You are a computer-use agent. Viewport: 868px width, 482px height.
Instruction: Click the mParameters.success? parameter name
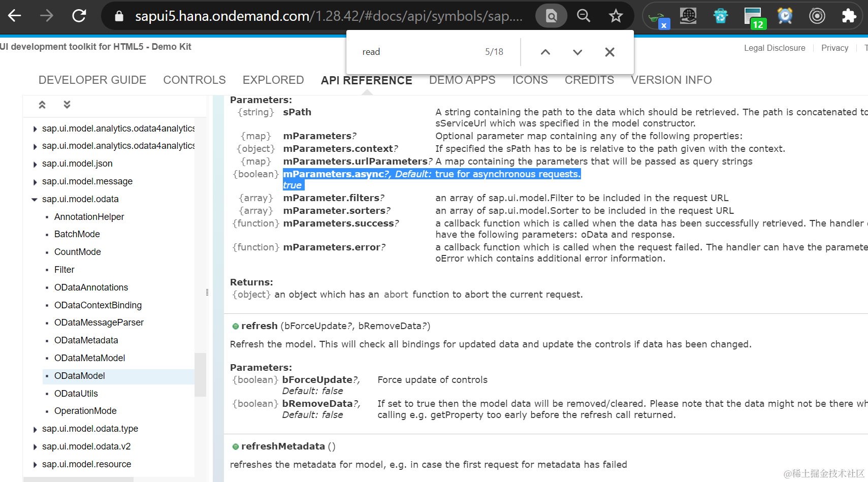[341, 223]
